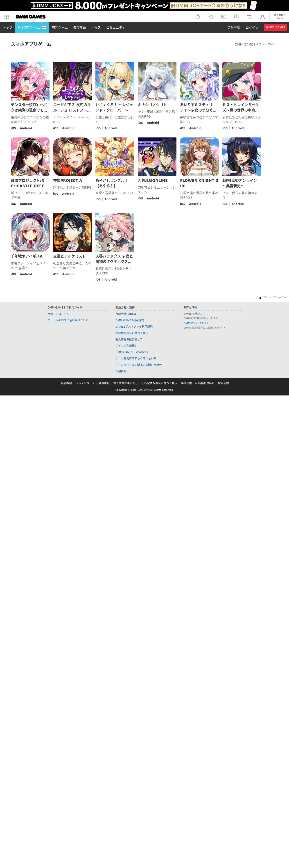This screenshot has width=289, height=868.
Task: Click the DMM JCB card campaign banner
Action: click(144, 5)
